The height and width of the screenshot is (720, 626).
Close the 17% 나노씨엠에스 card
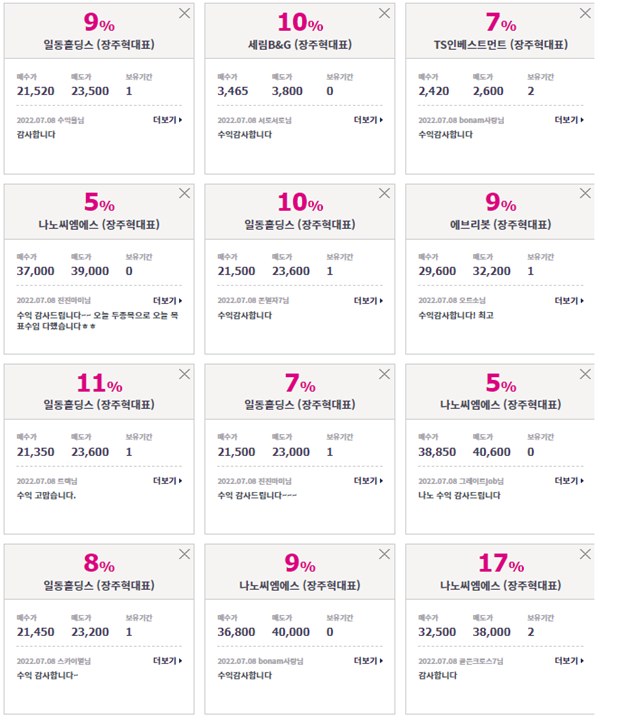[585, 554]
